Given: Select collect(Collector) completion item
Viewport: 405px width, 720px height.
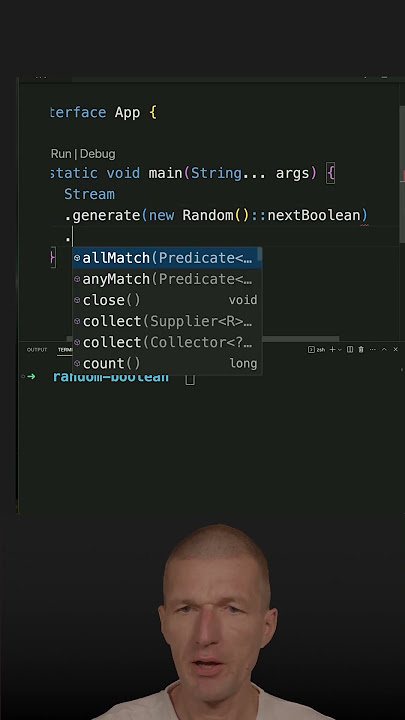Looking at the screenshot, I should pos(167,343).
